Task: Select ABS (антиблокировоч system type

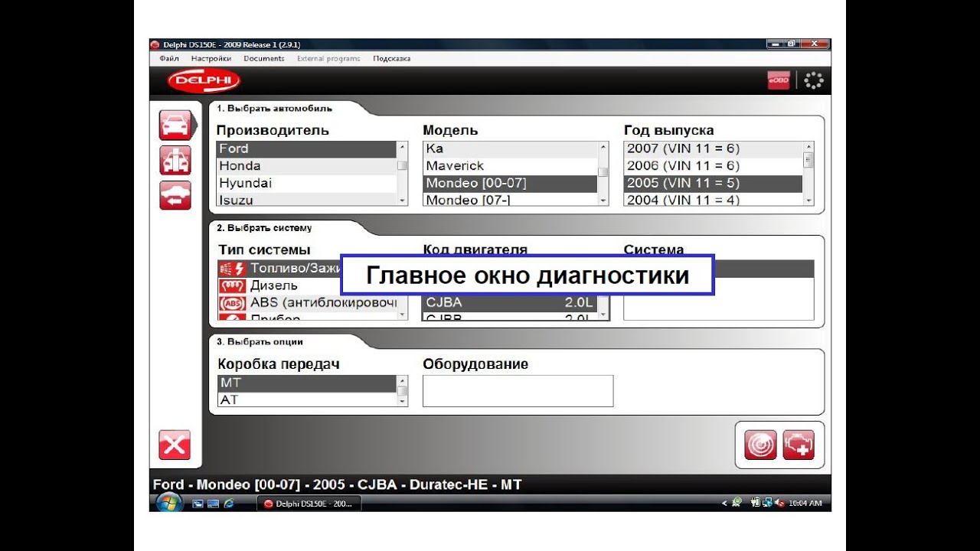Action: tap(307, 302)
